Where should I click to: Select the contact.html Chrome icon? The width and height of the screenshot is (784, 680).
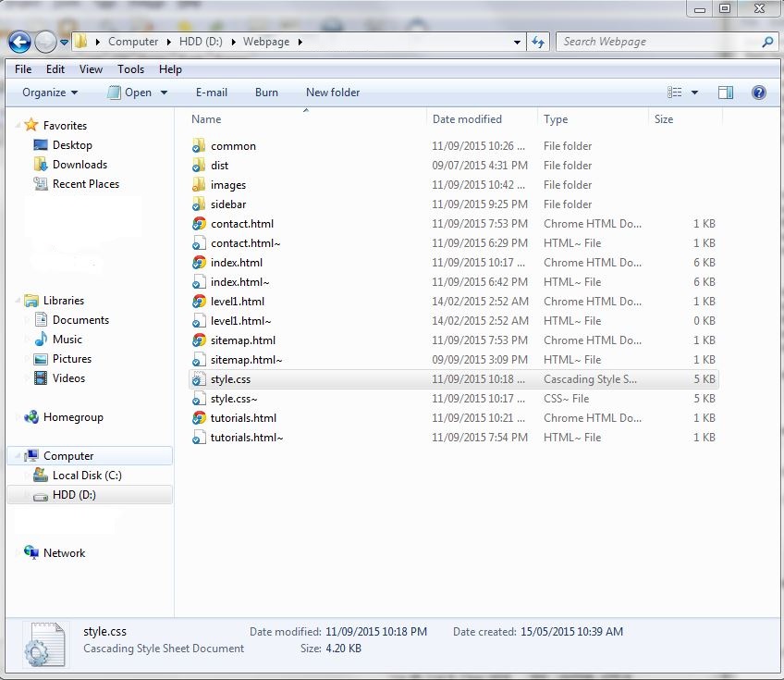point(199,224)
